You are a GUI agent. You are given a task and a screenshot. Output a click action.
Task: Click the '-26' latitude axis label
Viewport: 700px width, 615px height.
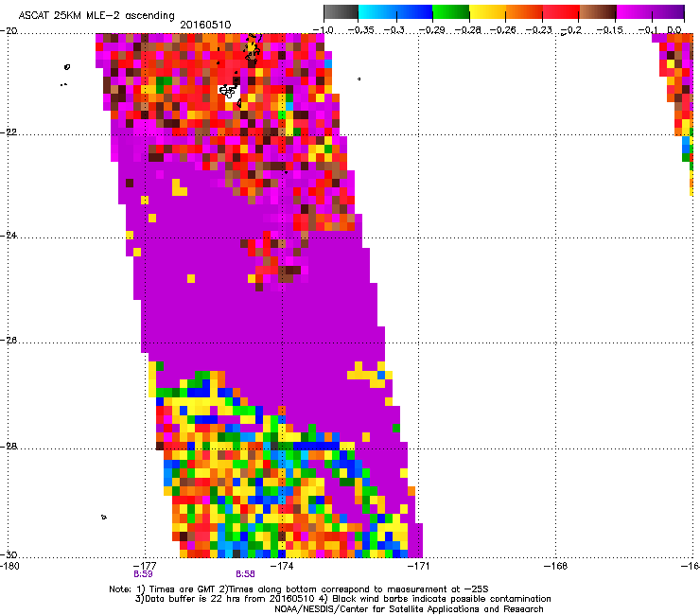(9, 341)
